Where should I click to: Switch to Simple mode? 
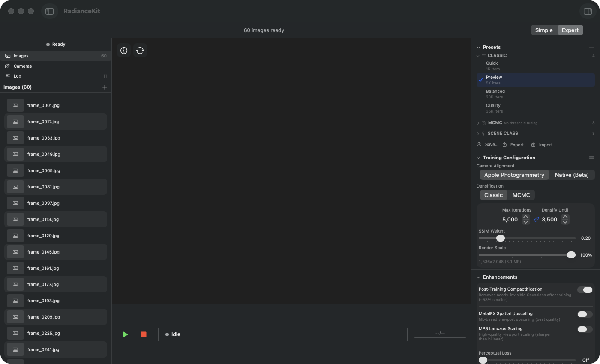click(544, 30)
